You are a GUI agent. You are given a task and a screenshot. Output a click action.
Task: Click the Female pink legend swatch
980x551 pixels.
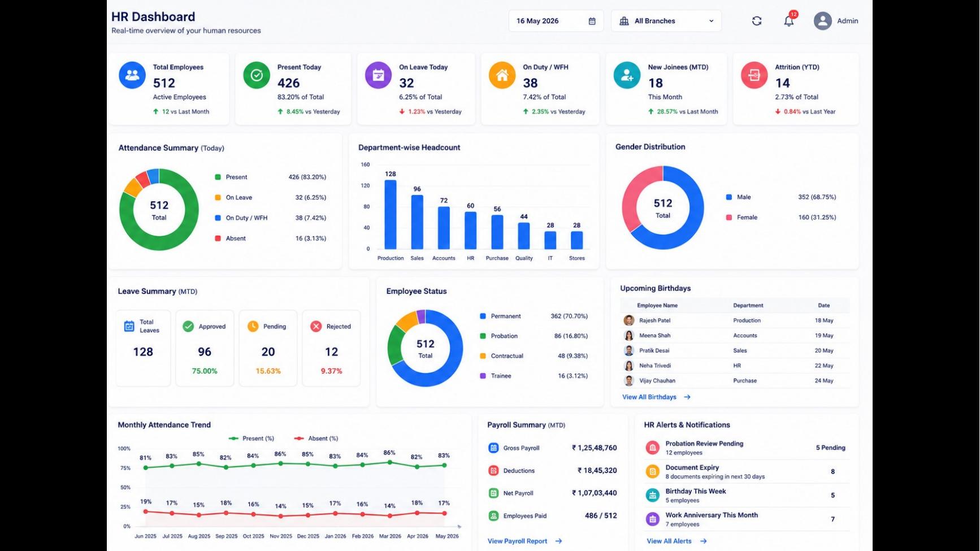729,217
